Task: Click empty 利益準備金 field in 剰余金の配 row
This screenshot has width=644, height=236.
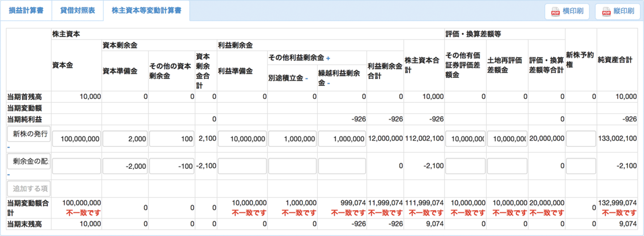Action: pyautogui.click(x=242, y=166)
